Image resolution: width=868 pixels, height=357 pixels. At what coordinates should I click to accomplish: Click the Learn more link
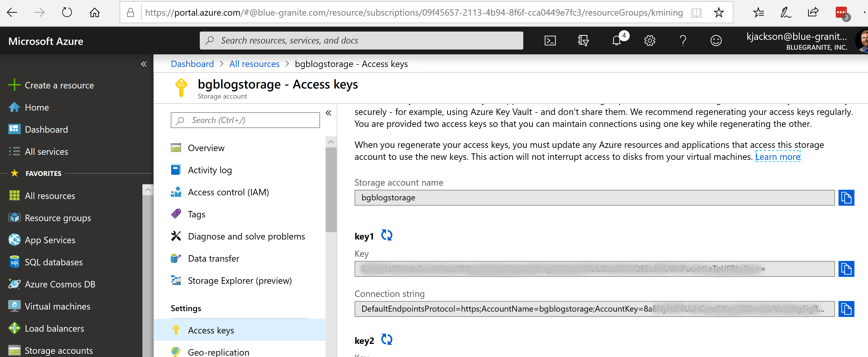pos(778,157)
